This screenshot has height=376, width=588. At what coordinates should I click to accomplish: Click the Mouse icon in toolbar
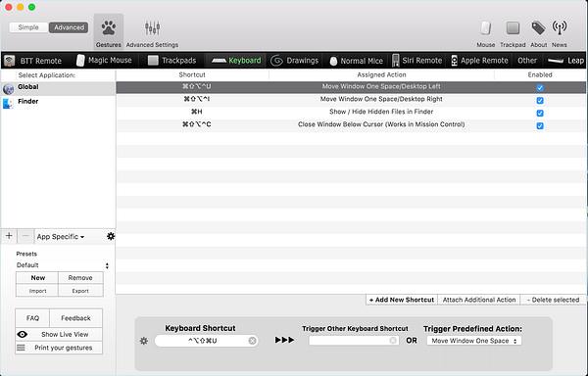[x=486, y=28]
